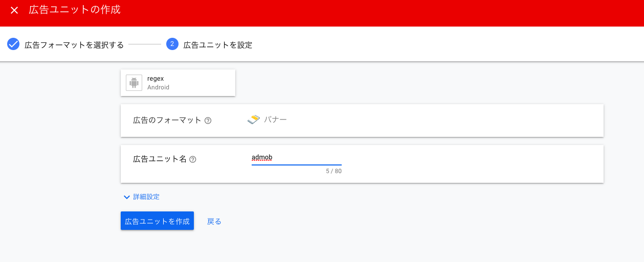The image size is (644, 262).
Task: Click the banner format icon
Action: 254,120
